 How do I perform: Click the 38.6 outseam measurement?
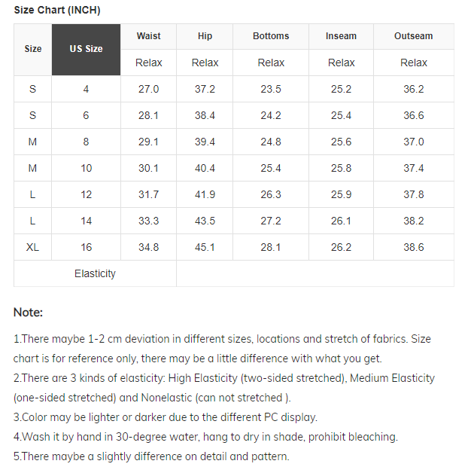(413, 247)
